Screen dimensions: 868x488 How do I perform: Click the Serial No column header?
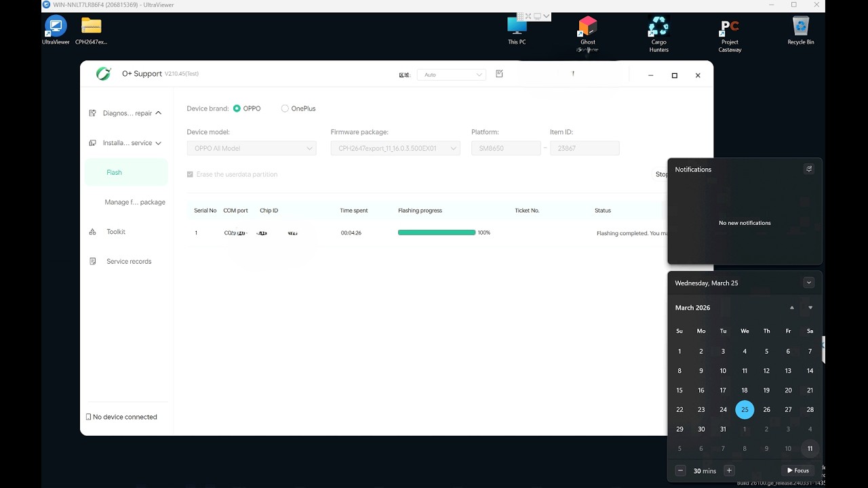tap(205, 211)
